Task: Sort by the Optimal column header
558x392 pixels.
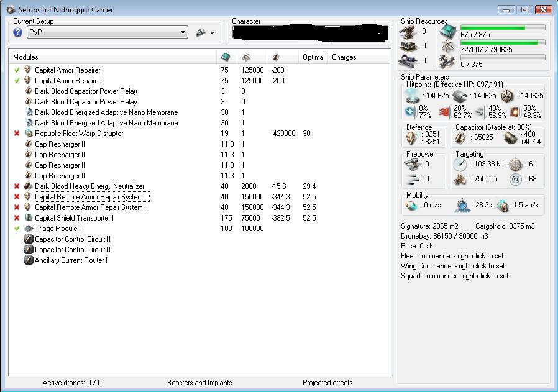Action: tap(314, 57)
